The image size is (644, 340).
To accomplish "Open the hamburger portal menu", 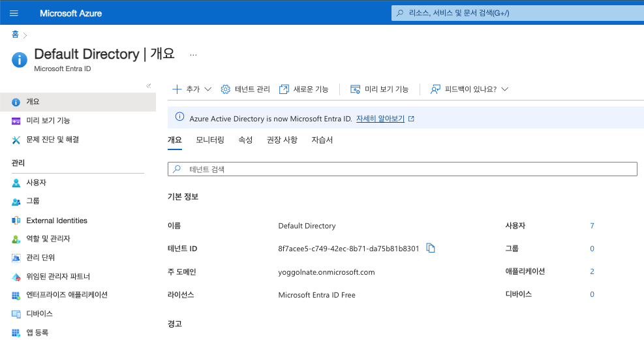I will tap(14, 13).
